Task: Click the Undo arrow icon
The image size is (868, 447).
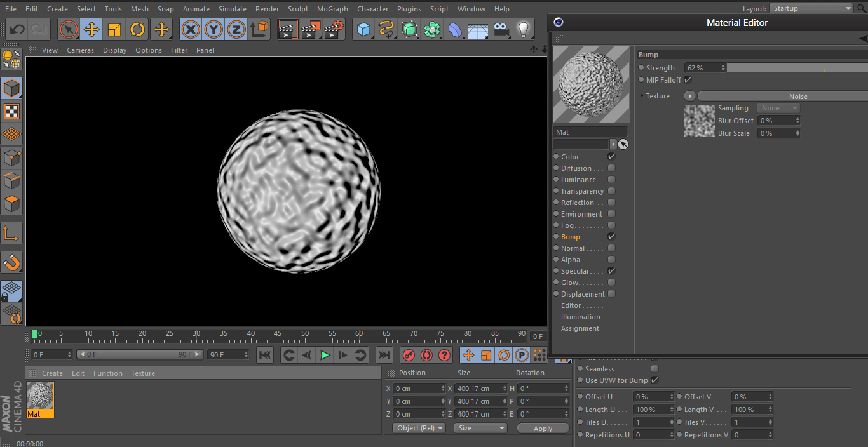Action: coord(17,30)
